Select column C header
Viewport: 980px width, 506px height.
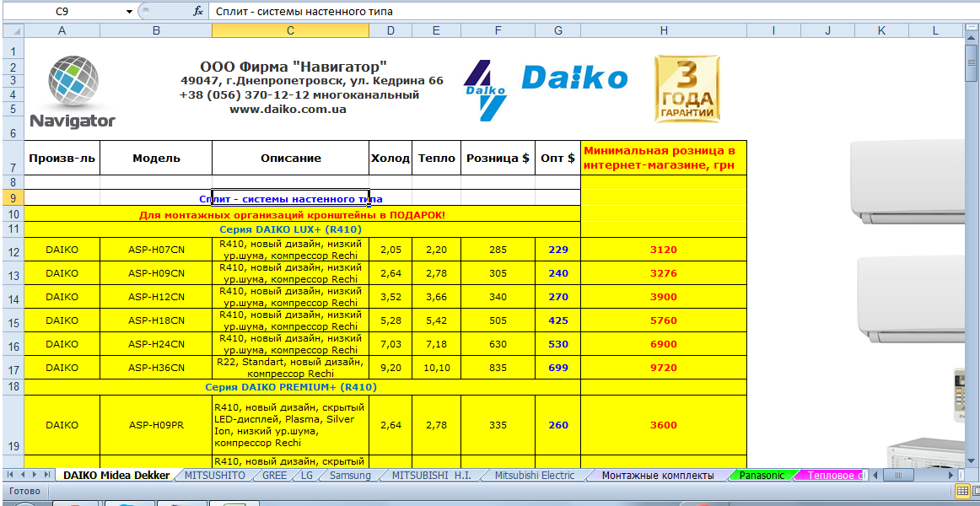point(291,30)
